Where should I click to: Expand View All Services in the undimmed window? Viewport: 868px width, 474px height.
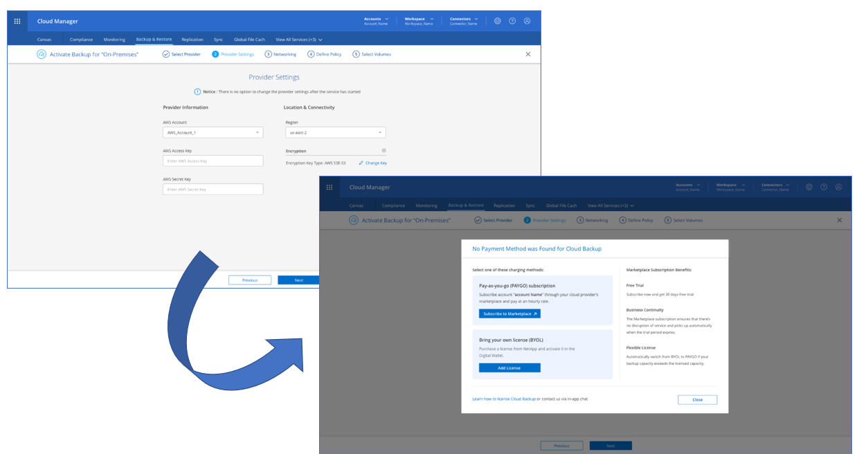(299, 39)
